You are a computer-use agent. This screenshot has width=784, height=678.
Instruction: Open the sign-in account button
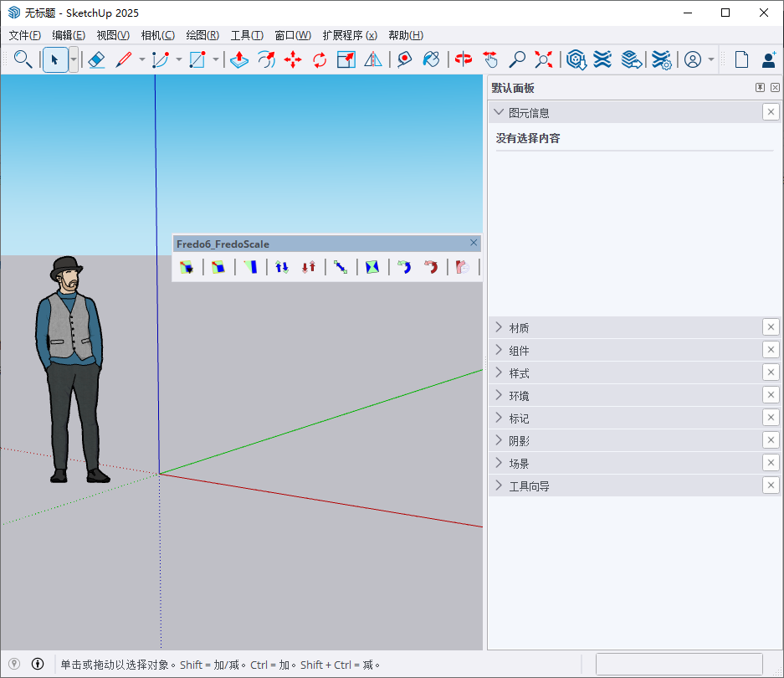694,59
